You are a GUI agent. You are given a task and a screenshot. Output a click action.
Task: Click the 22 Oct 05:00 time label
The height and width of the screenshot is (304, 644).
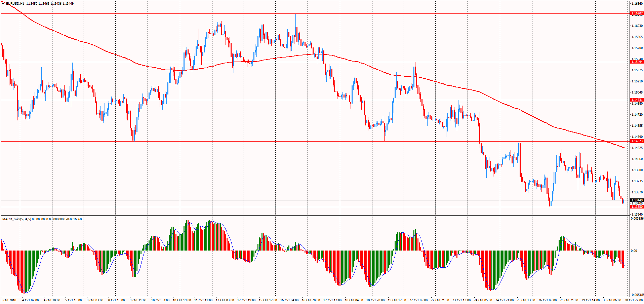point(418,300)
